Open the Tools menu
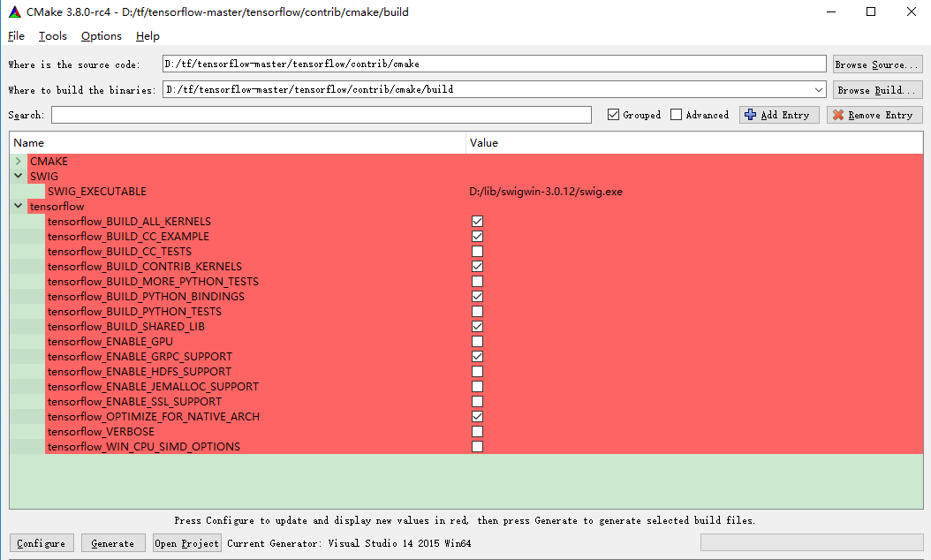The height and width of the screenshot is (560, 931). click(x=53, y=36)
